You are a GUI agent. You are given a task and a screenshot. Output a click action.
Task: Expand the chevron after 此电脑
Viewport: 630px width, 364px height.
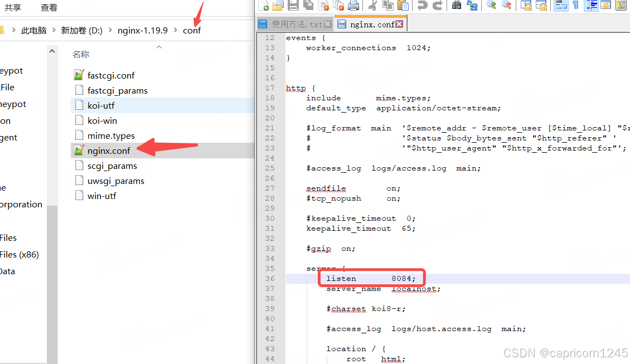click(54, 30)
